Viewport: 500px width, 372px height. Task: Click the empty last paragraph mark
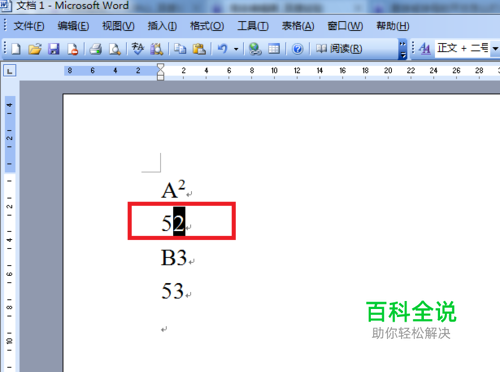click(164, 329)
